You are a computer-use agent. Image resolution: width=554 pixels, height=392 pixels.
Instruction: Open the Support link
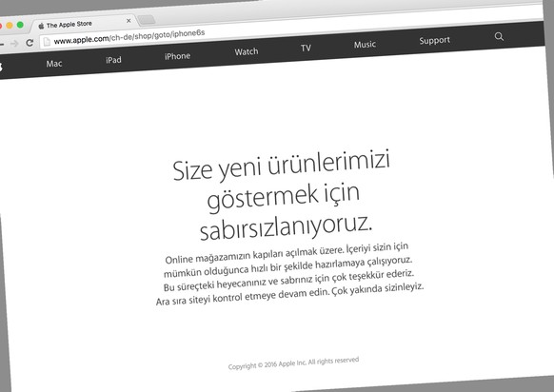coord(435,40)
